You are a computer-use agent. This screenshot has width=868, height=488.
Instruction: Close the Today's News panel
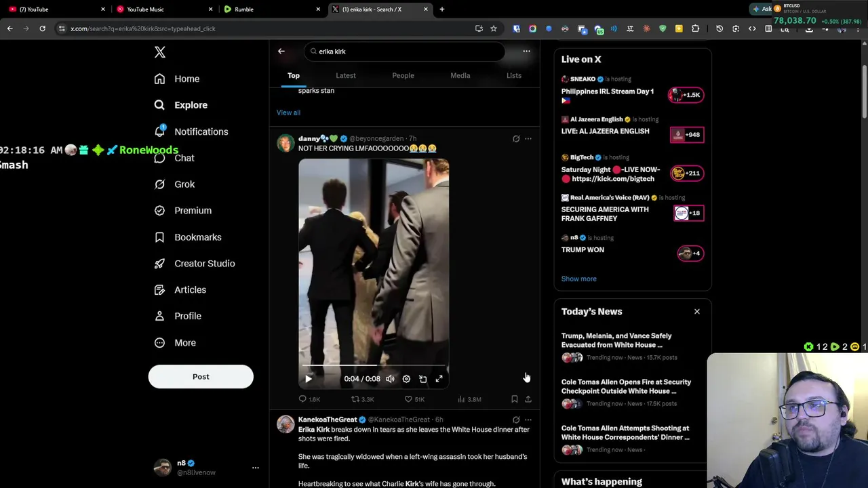click(x=696, y=312)
